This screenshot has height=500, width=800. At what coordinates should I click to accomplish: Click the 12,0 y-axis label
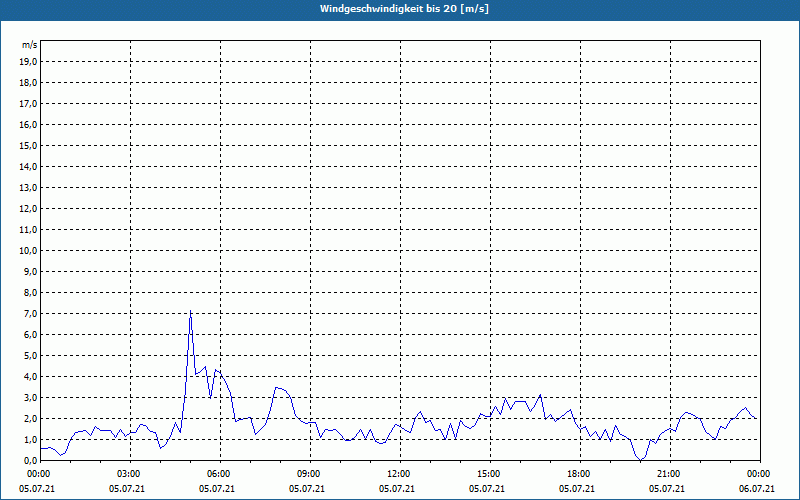(x=29, y=208)
